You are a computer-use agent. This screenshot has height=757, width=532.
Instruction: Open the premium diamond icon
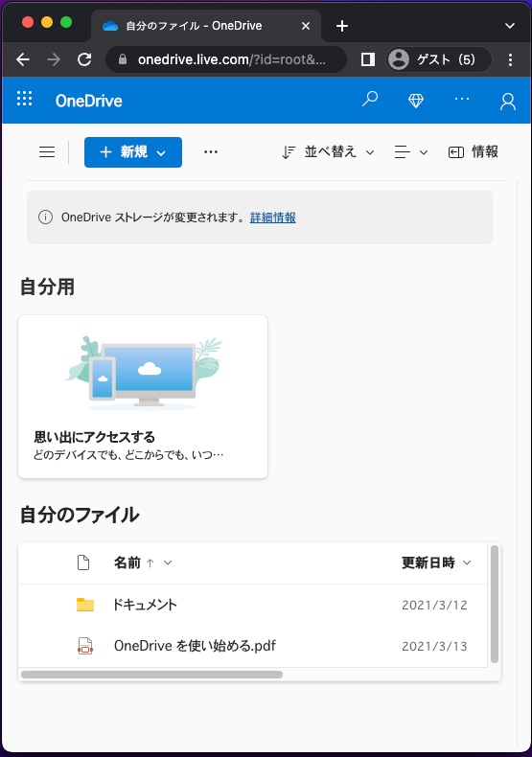[x=416, y=101]
